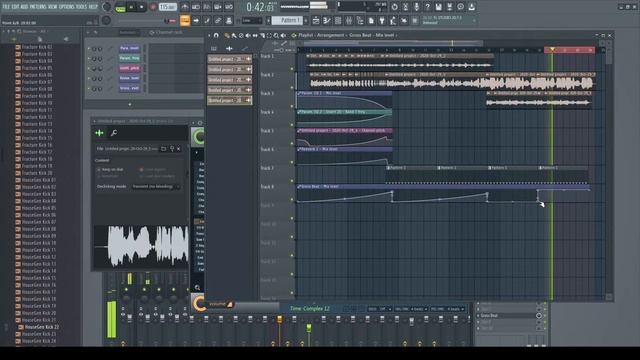Open the mixer icon in toolbar
This screenshot has height=360, width=640.
(x=349, y=20)
